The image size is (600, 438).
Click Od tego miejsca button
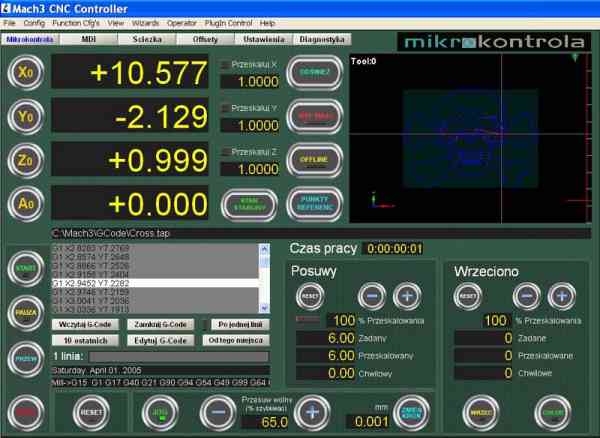(x=236, y=340)
